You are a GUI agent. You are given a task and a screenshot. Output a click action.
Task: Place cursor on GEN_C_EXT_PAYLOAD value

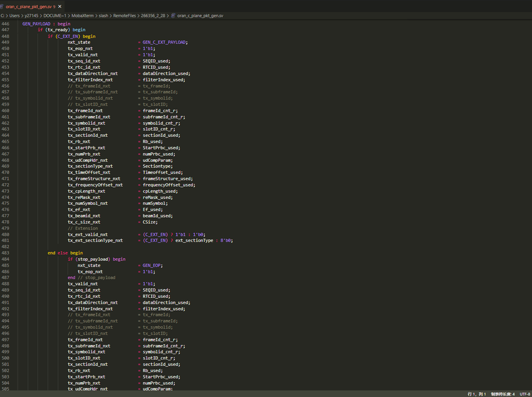pyautogui.click(x=165, y=42)
